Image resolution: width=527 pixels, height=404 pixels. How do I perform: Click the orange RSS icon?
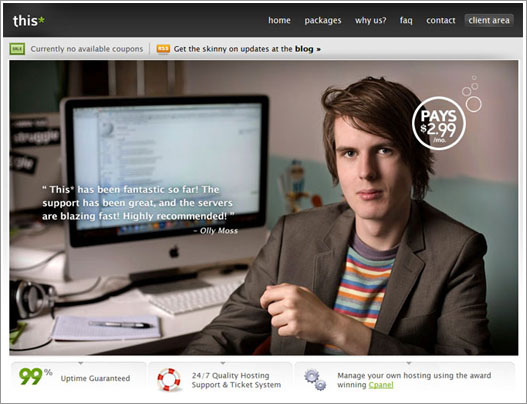163,49
